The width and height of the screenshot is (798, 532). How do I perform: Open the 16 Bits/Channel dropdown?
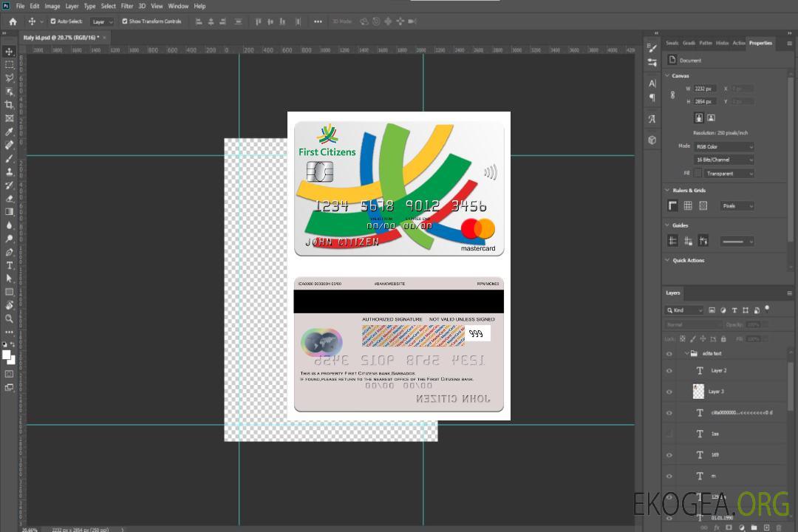click(x=724, y=160)
